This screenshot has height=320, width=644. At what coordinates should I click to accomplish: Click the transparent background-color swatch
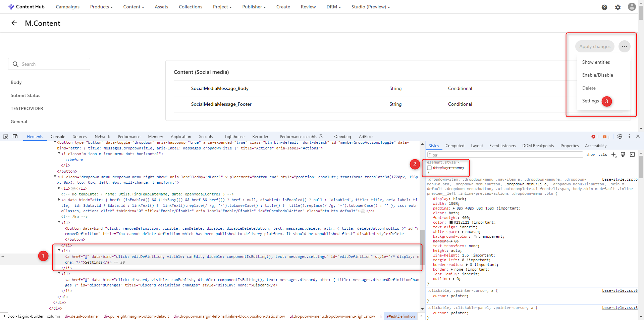pos(475,236)
